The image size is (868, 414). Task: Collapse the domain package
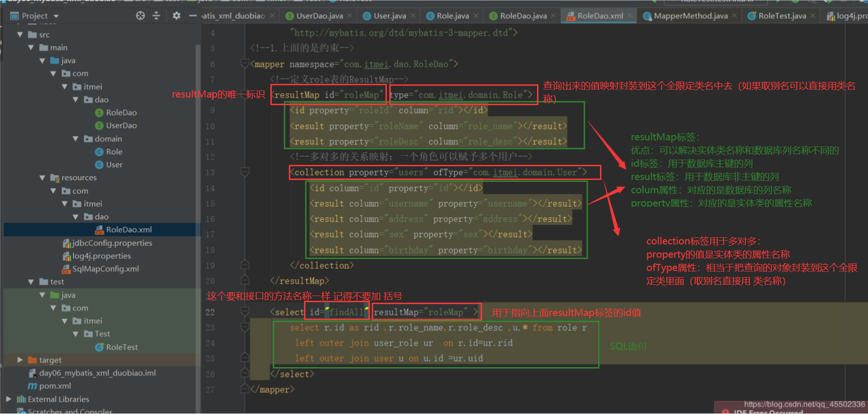[x=75, y=139]
